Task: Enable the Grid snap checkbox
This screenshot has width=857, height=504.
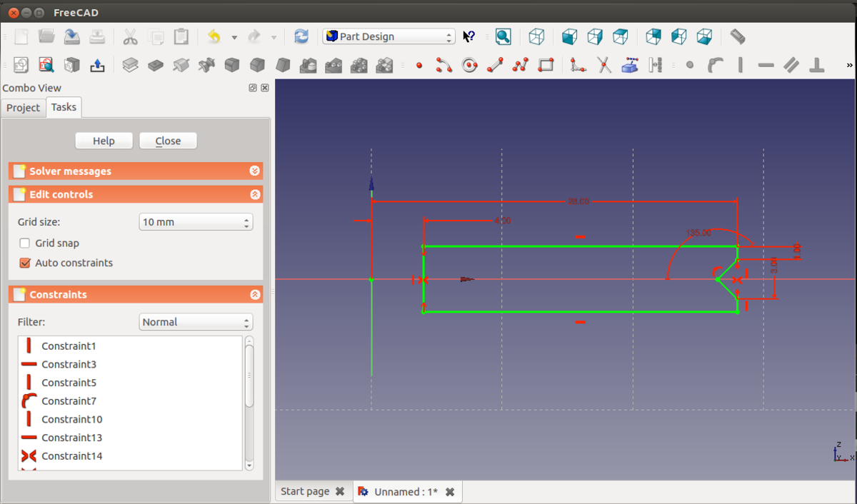Action: [25, 243]
